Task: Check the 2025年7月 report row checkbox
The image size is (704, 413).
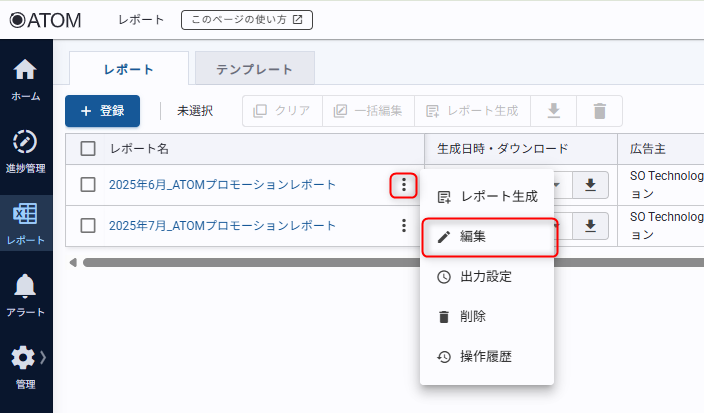Action: [x=88, y=226]
